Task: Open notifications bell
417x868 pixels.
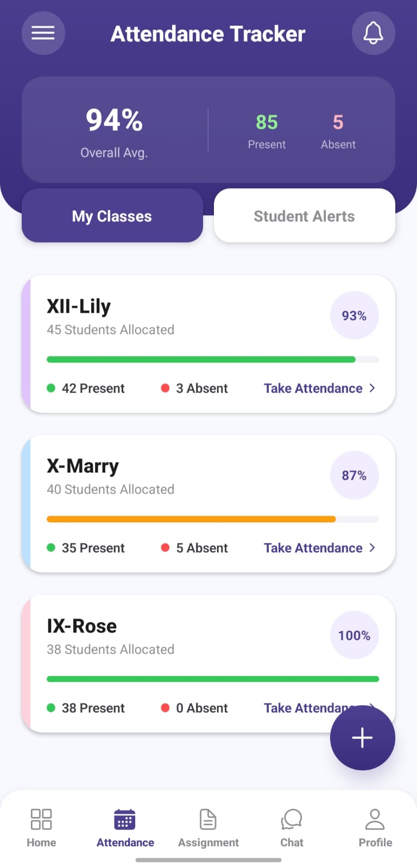Action: [373, 33]
